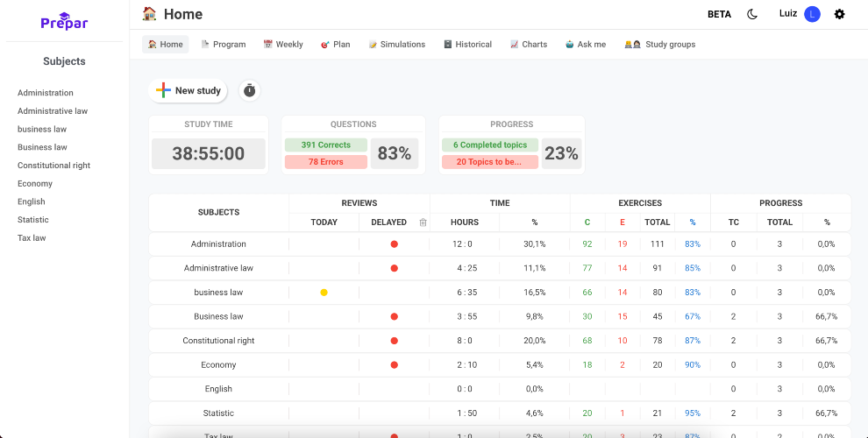Click red delayed dot for Administration

395,244
